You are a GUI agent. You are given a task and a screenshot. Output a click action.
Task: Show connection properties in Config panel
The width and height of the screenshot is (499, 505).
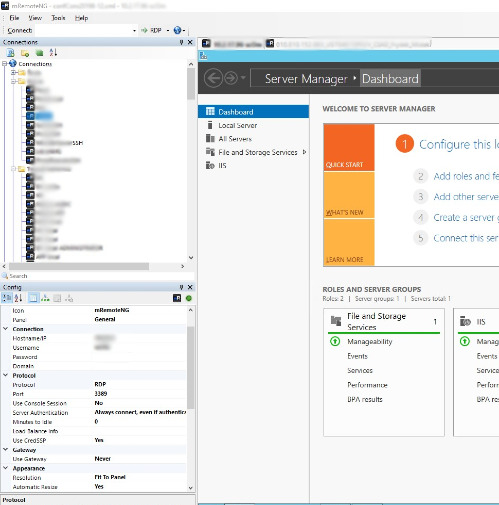click(x=33, y=298)
